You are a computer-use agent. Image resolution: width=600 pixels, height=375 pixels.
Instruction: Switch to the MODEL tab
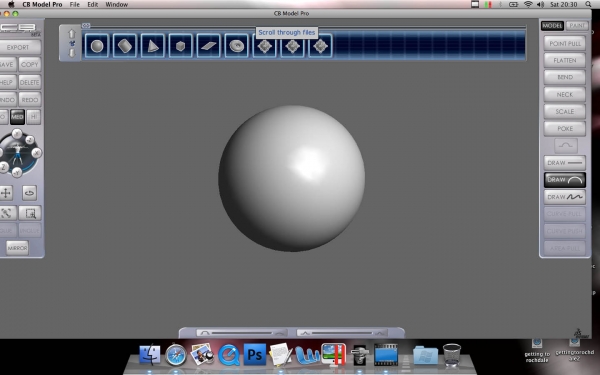tap(552, 26)
